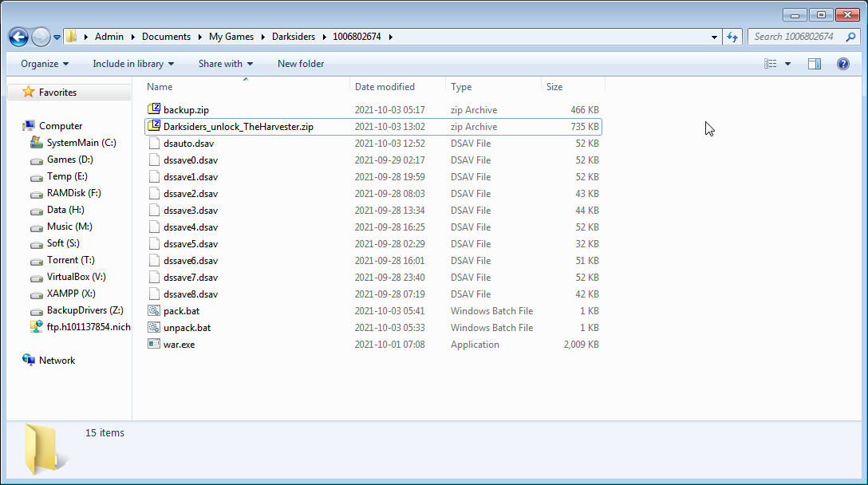Open the recent pages dropdown arrow
Viewport: 868px width, 485px height.
57,37
